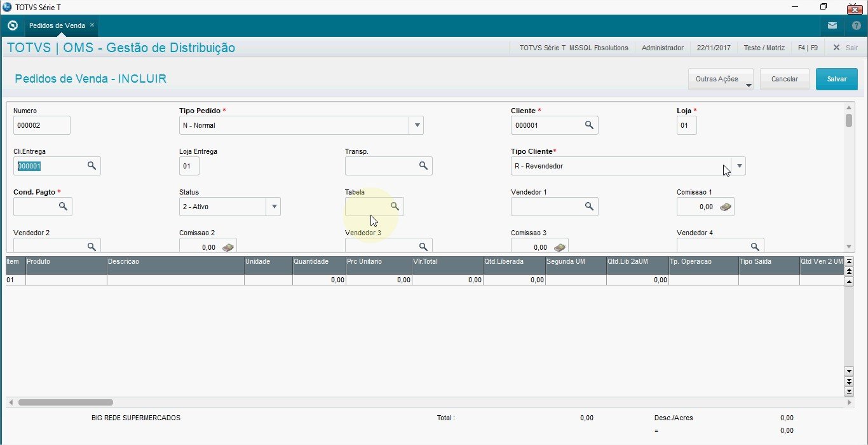Image resolution: width=868 pixels, height=445 pixels.
Task: Open the Tabela lookup magnifier
Action: click(x=395, y=207)
